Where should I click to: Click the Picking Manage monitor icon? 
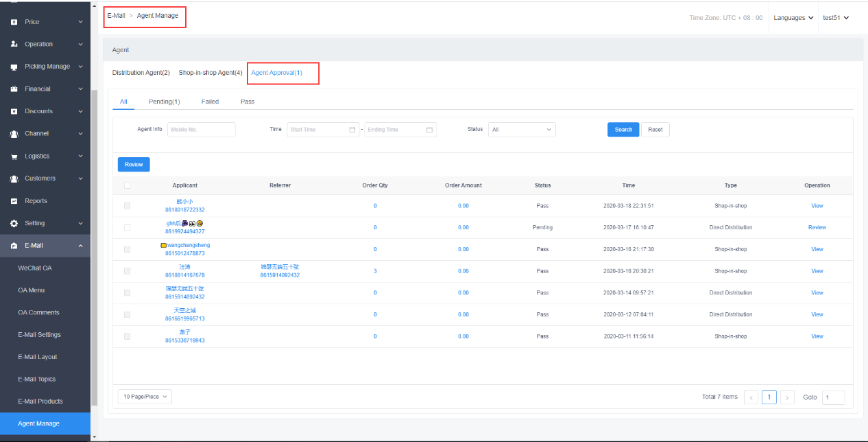click(x=14, y=67)
